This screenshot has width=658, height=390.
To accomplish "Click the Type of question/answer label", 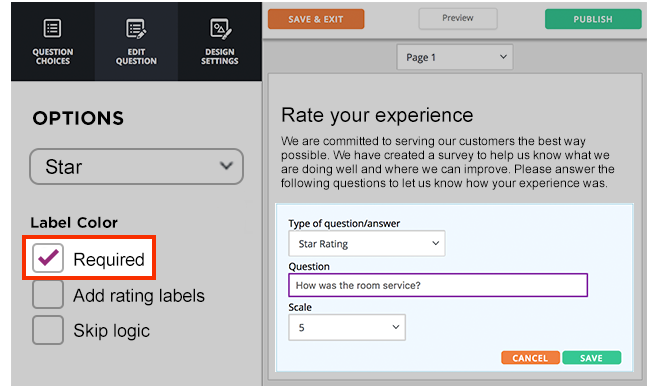I will (x=344, y=223).
